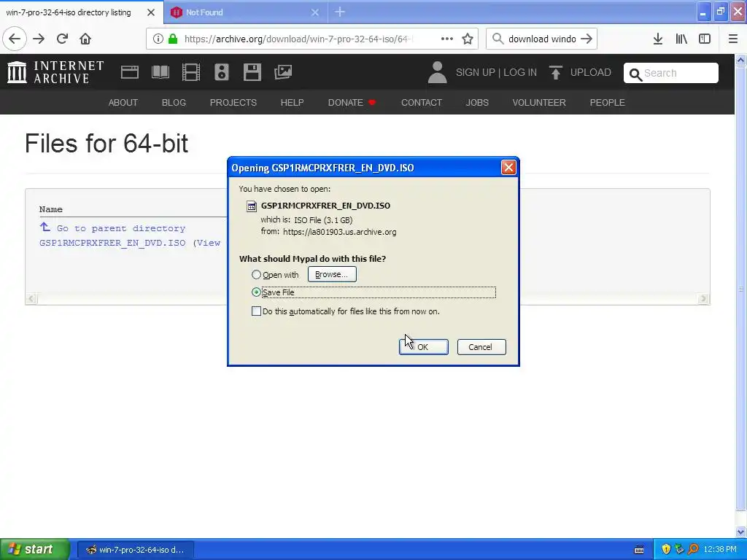
Task: Open the VOLUNTEER menu item
Action: (x=539, y=102)
